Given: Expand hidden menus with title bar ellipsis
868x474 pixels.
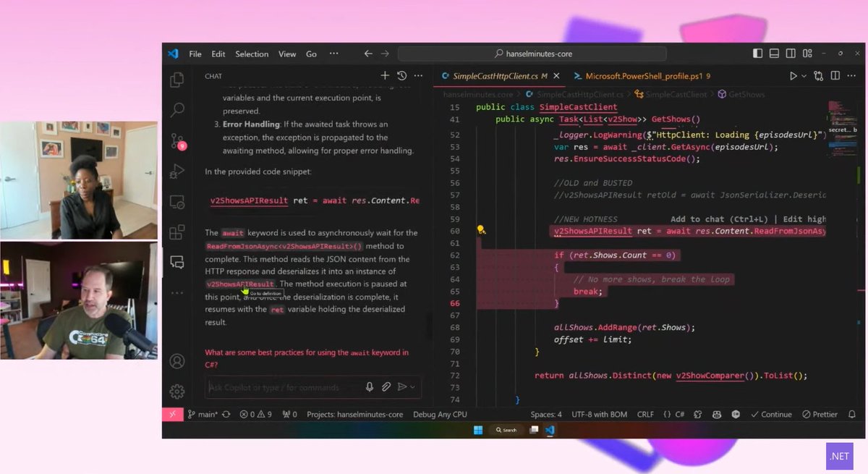Looking at the screenshot, I should coord(333,54).
